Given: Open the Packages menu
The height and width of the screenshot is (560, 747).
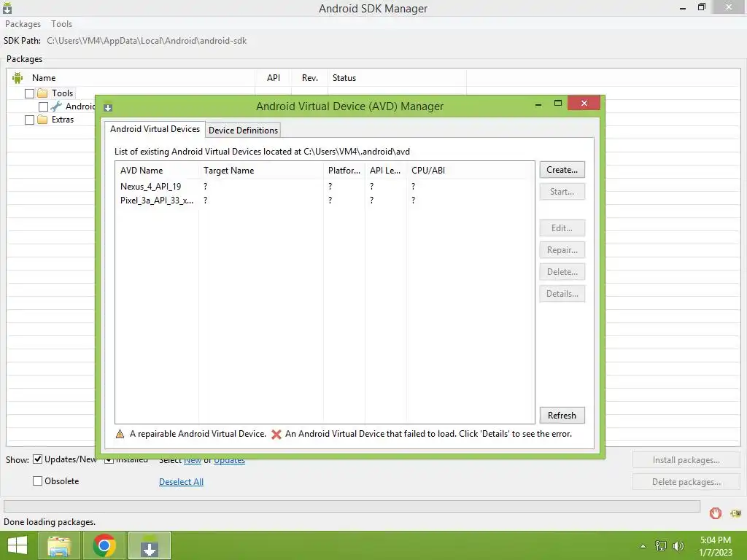Looking at the screenshot, I should (x=23, y=24).
